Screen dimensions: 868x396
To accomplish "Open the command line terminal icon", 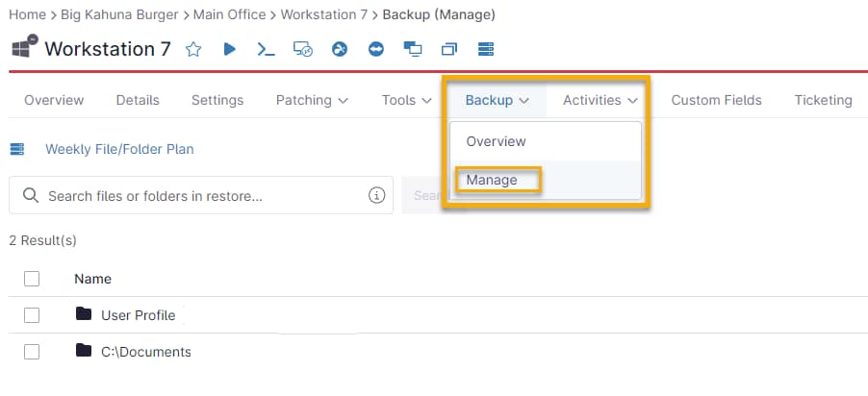I will click(x=266, y=49).
